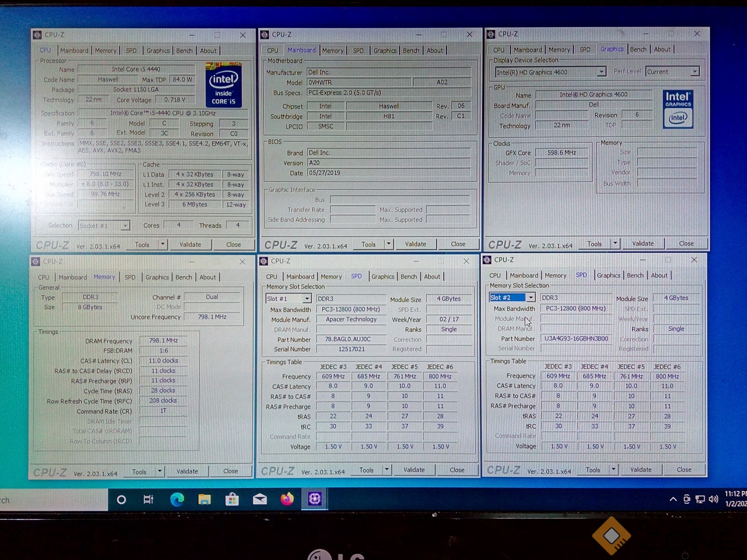Show hidden system tray icons
747x560 pixels.
673,499
